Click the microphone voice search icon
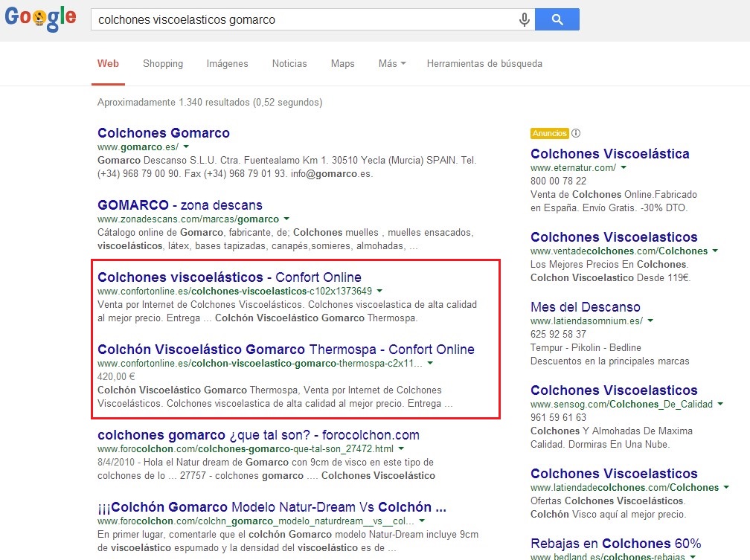Viewport: 750px width, 560px height. 525,20
